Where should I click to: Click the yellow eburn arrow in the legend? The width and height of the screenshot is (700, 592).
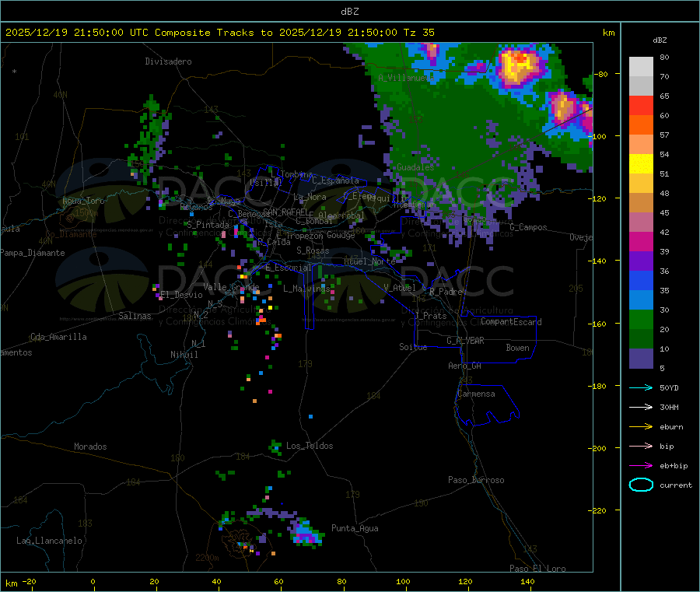coord(641,426)
